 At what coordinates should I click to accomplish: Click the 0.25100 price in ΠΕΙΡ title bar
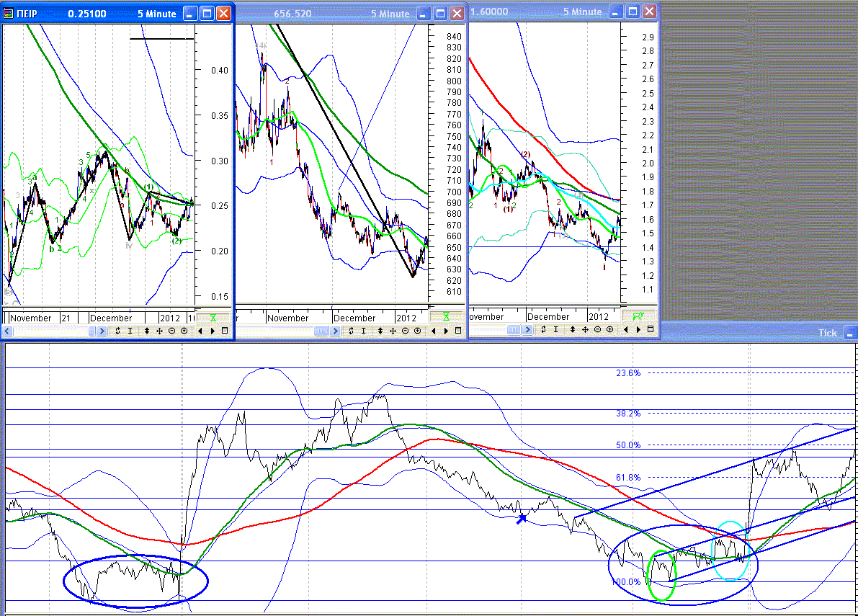[x=87, y=14]
